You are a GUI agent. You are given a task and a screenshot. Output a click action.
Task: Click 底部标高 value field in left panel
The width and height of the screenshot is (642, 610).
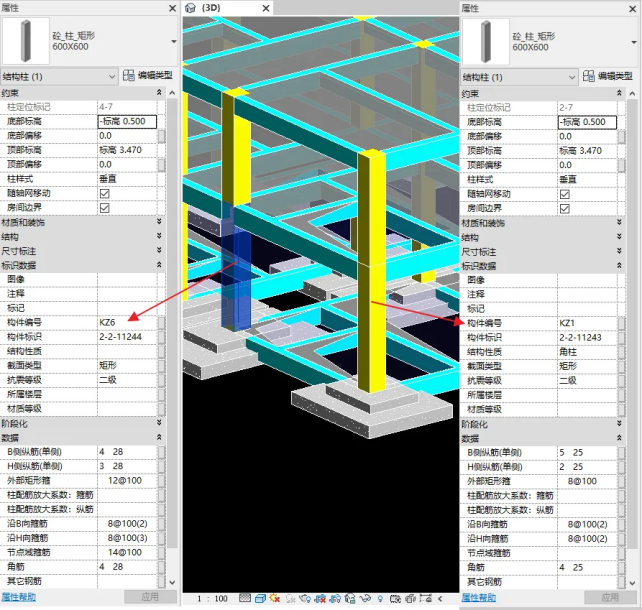coord(125,122)
